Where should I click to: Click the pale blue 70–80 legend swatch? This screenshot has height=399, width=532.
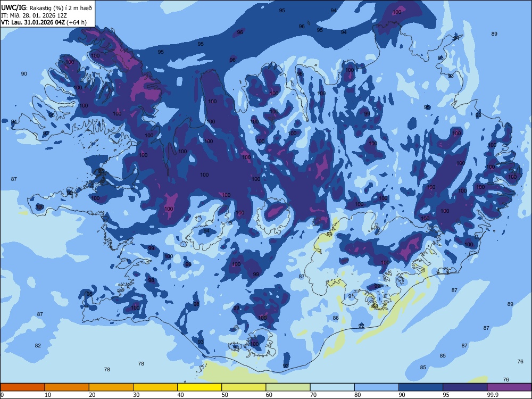click(x=332, y=387)
